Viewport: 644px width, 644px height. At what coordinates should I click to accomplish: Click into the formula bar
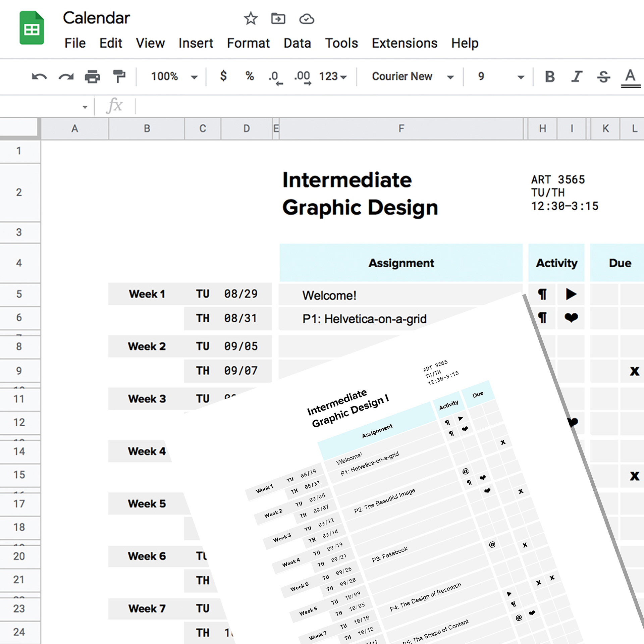click(389, 106)
